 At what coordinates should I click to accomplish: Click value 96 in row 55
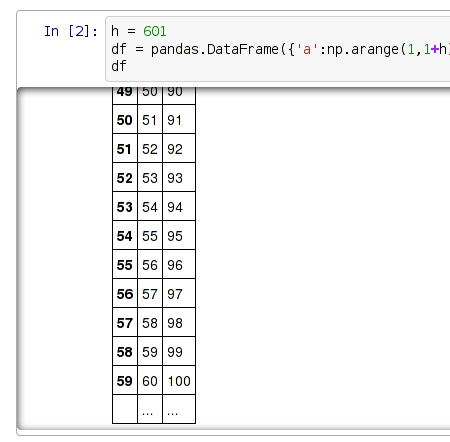179,264
